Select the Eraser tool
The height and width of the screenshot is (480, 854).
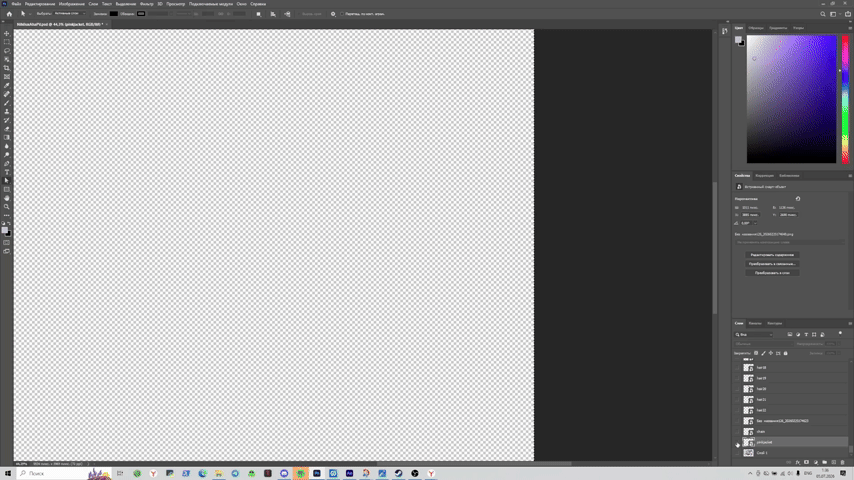point(7,129)
